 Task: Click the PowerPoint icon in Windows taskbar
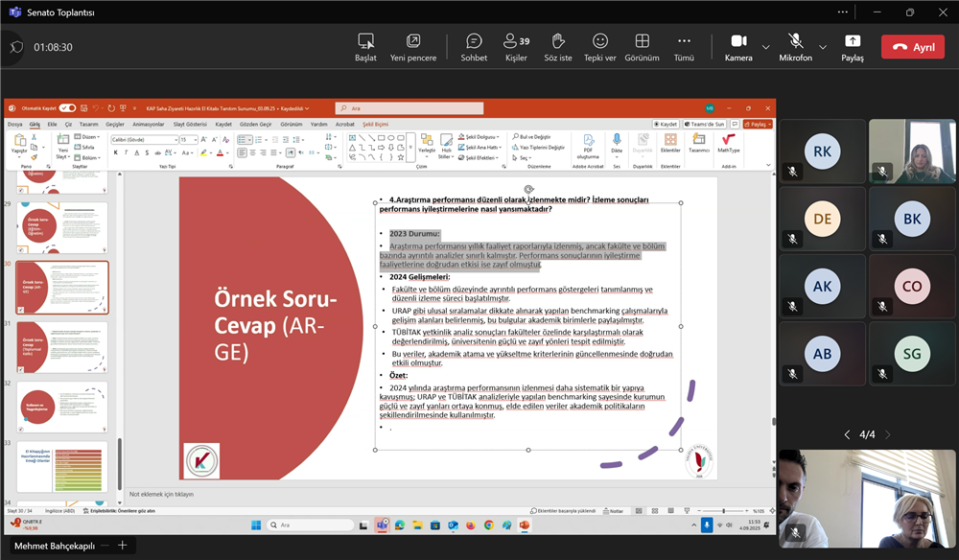(525, 525)
